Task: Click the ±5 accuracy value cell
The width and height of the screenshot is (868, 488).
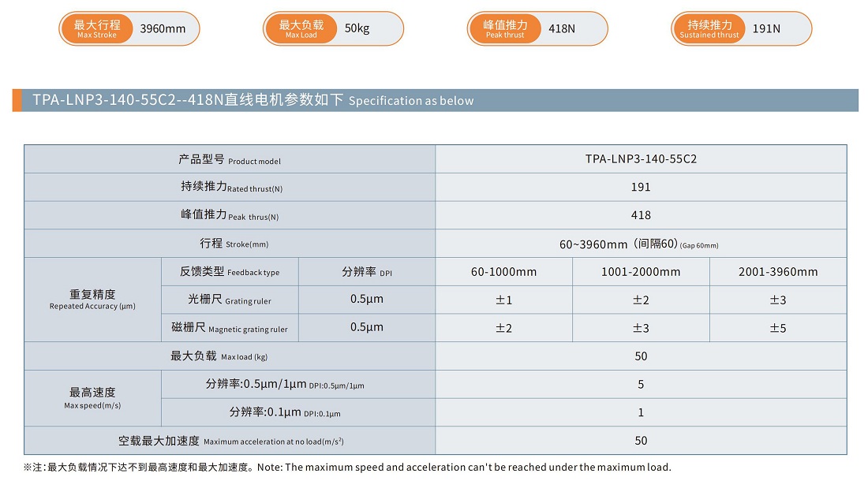Action: [x=778, y=328]
